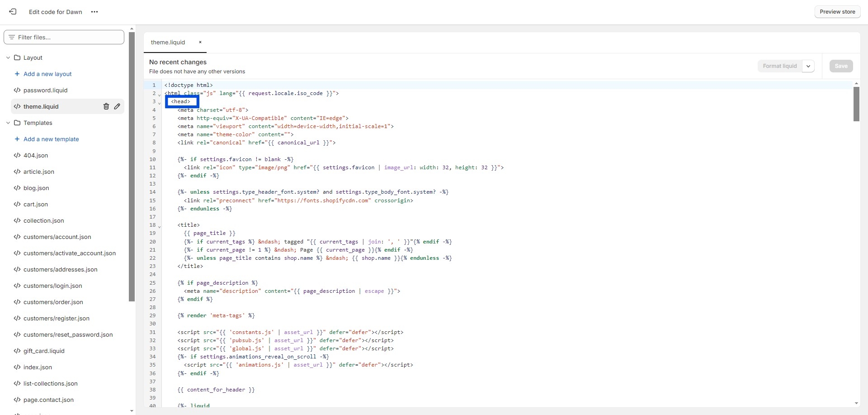Click the code icon beside article.json
This screenshot has height=415, width=868.
pyautogui.click(x=17, y=172)
